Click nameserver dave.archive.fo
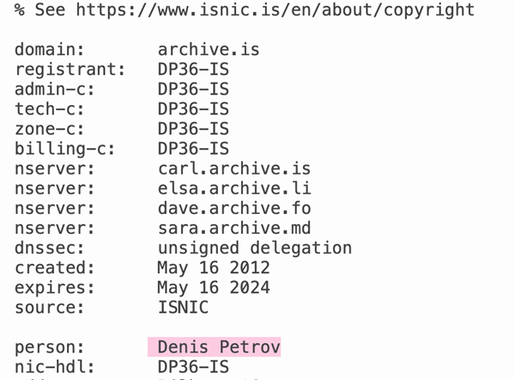The image size is (515, 380). coord(234,208)
